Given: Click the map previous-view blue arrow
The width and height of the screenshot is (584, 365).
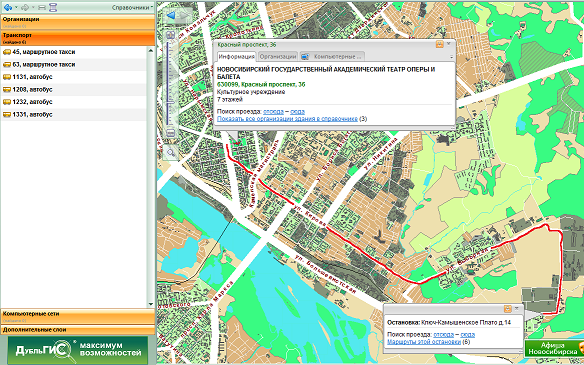Looking at the screenshot, I should pos(171,16).
